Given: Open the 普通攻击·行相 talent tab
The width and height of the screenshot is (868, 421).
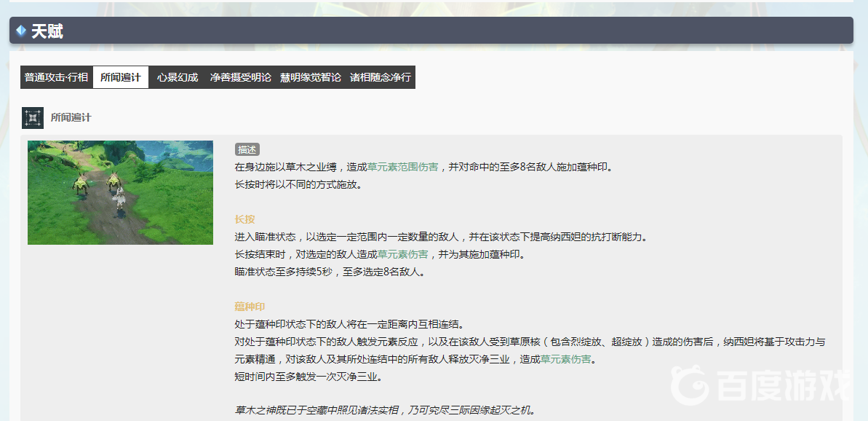Looking at the screenshot, I should (x=57, y=77).
